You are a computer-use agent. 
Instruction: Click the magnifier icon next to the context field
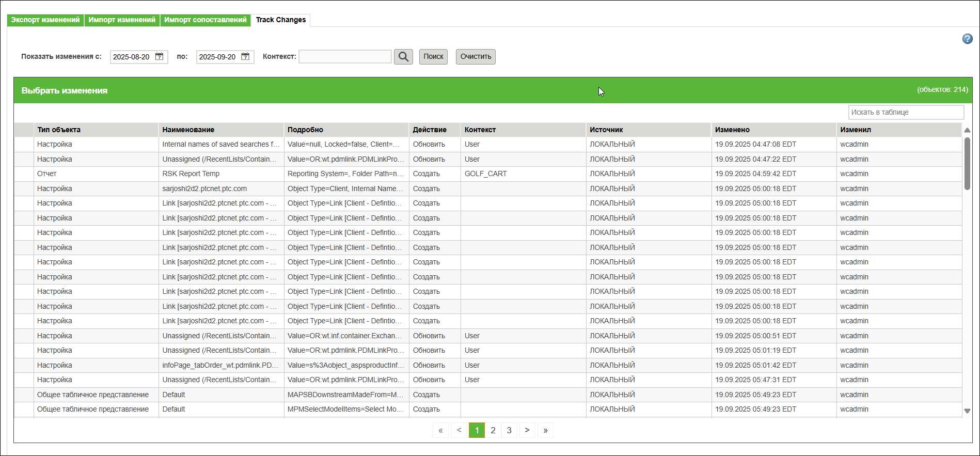click(403, 57)
